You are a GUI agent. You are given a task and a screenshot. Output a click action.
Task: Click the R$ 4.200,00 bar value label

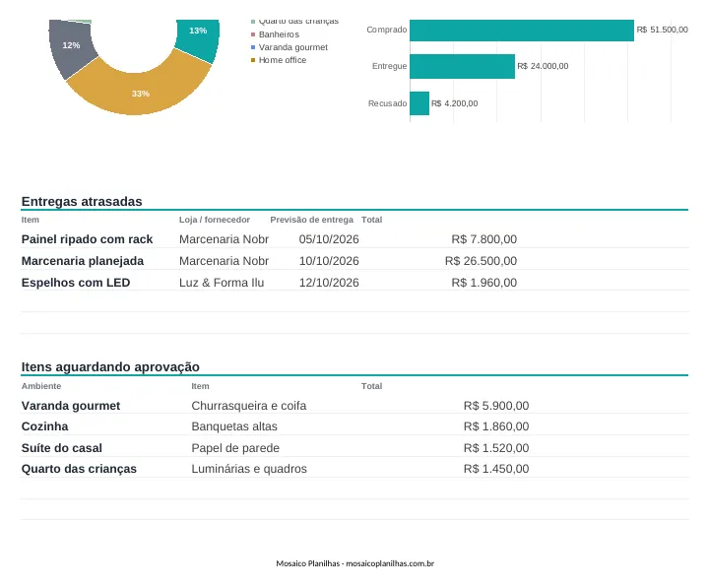tap(454, 103)
